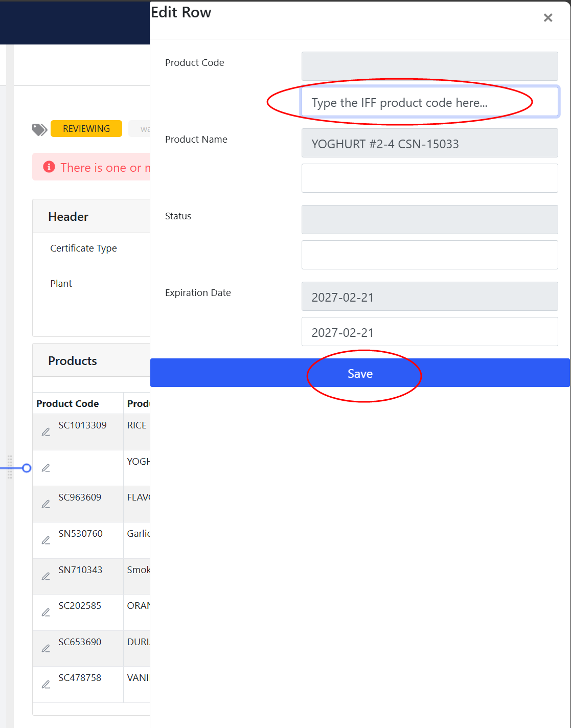Click edit pencil for SC653690 row
This screenshot has height=728, width=571.
[46, 648]
